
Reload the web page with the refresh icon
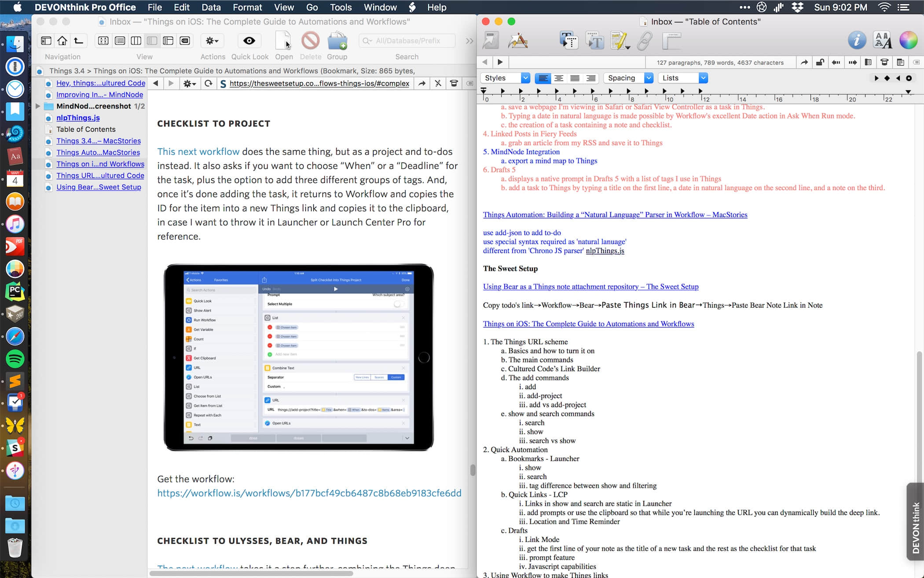pyautogui.click(x=209, y=83)
